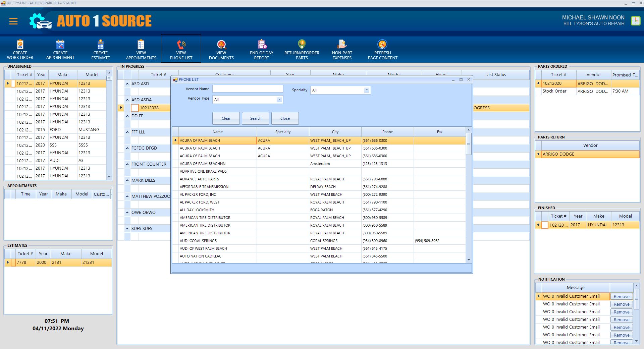Check the box for ticket 10212038

tap(135, 108)
